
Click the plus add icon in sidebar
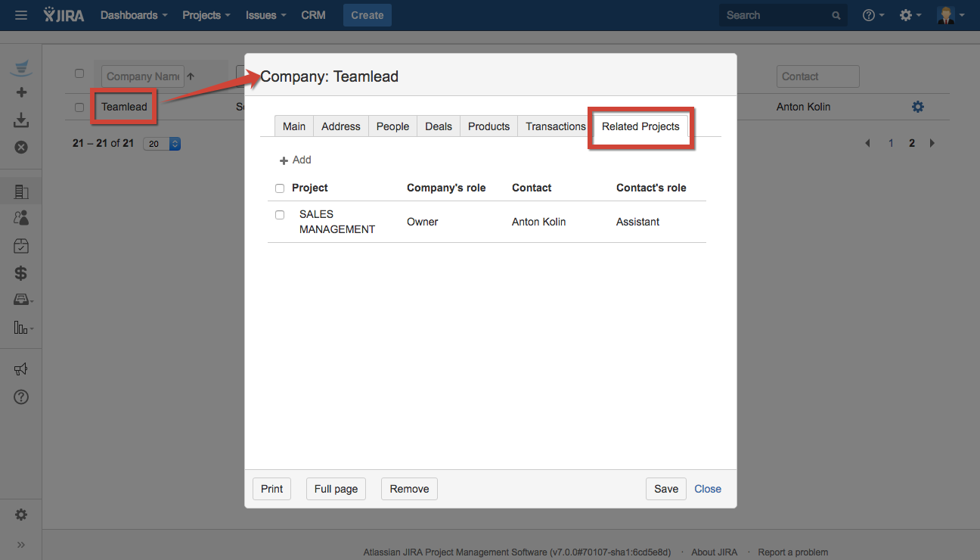(21, 92)
